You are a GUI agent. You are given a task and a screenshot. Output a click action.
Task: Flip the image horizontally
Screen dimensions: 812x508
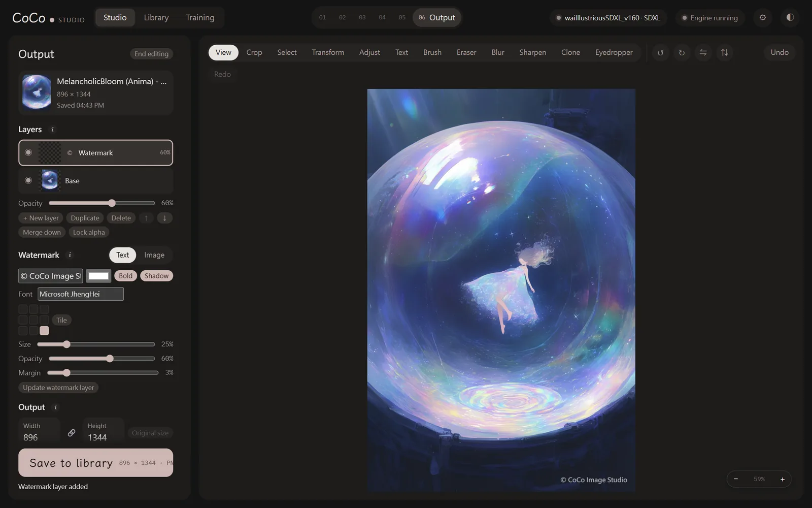tap(703, 53)
